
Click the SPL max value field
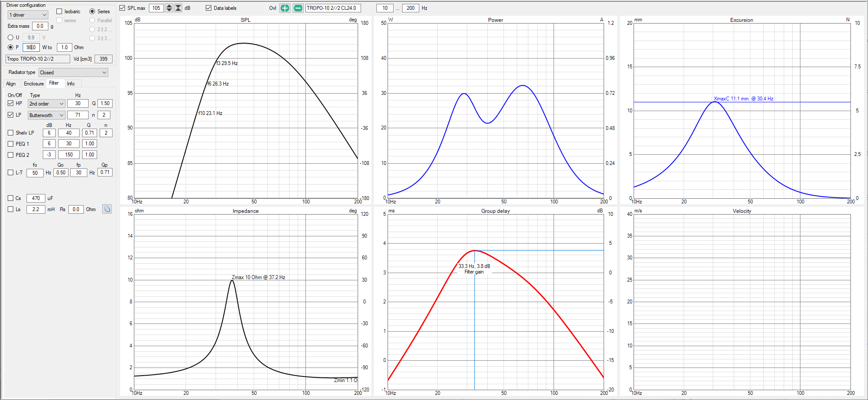click(x=156, y=8)
